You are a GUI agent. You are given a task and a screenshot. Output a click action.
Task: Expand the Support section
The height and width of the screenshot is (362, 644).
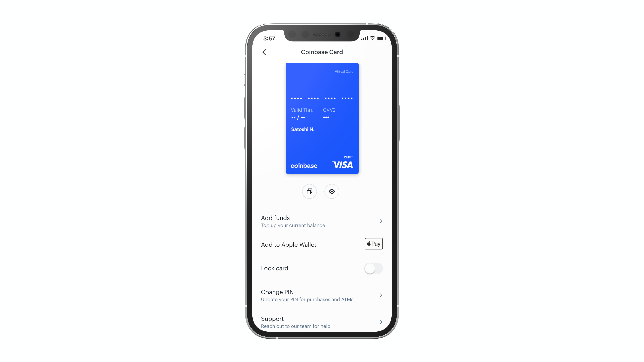pyautogui.click(x=380, y=322)
